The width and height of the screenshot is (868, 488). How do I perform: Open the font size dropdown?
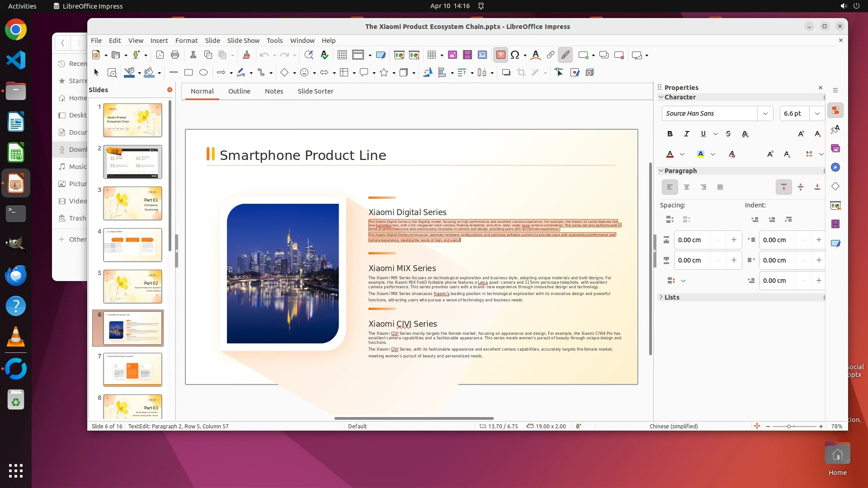(817, 113)
